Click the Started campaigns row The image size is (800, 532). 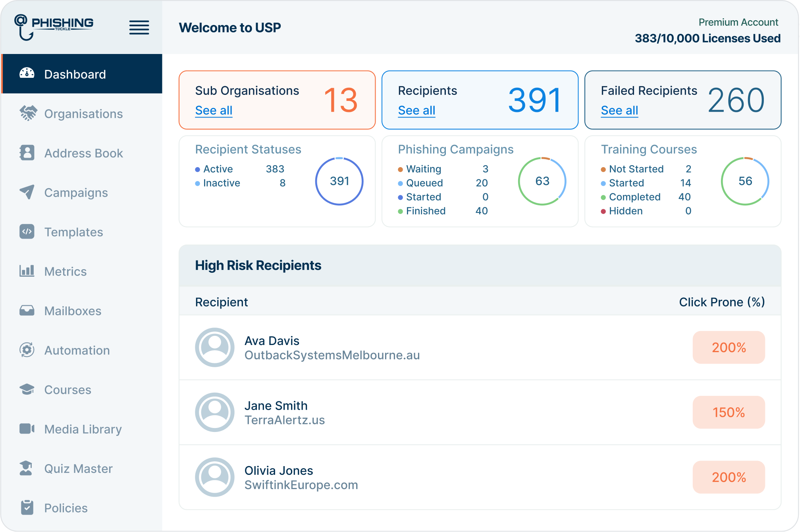(x=443, y=197)
